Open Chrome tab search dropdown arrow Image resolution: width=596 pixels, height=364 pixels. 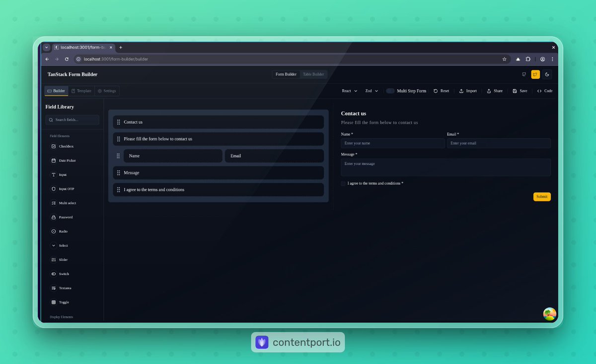click(47, 47)
